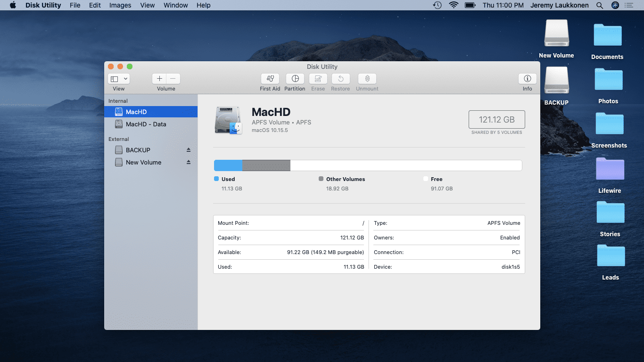Click the Restore toolbar icon
The width and height of the screenshot is (644, 362).
340,79
